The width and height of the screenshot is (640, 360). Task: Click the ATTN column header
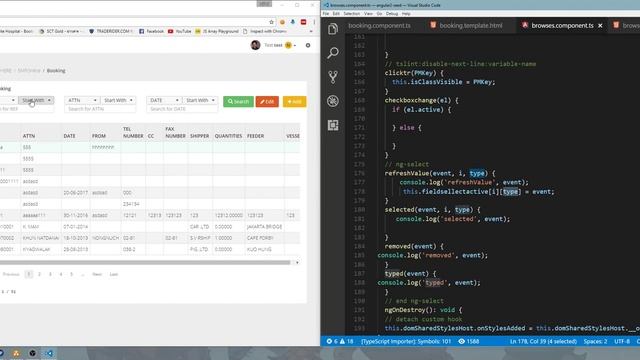click(29, 136)
